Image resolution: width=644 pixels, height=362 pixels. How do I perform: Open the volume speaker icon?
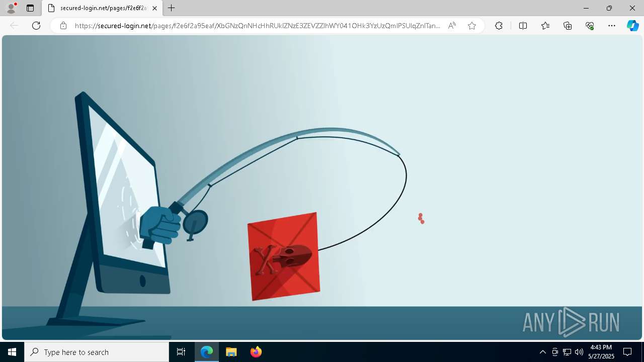pos(579,352)
